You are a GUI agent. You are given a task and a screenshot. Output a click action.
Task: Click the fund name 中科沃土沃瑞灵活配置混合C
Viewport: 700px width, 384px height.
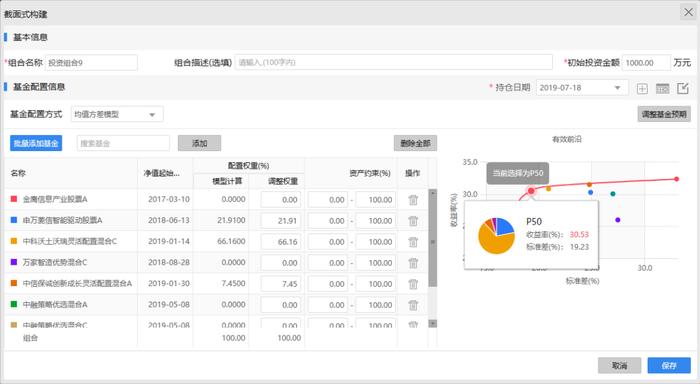coord(70,241)
